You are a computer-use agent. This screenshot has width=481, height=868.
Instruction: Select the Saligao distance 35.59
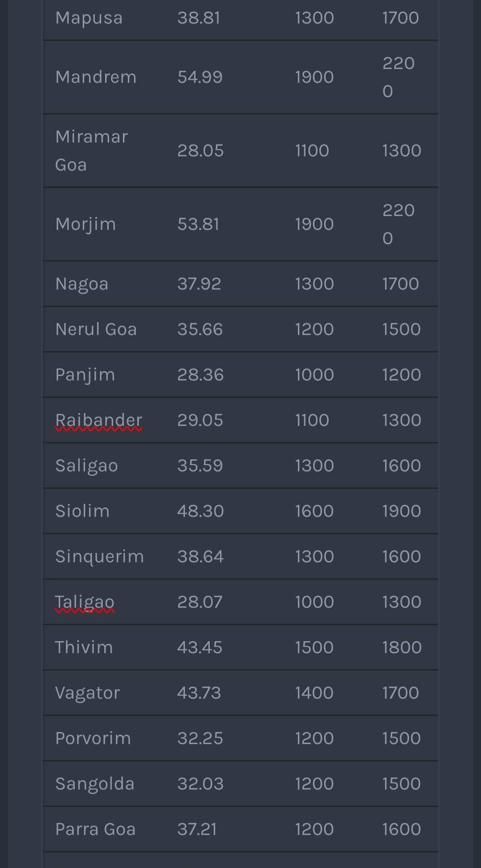pos(200,466)
